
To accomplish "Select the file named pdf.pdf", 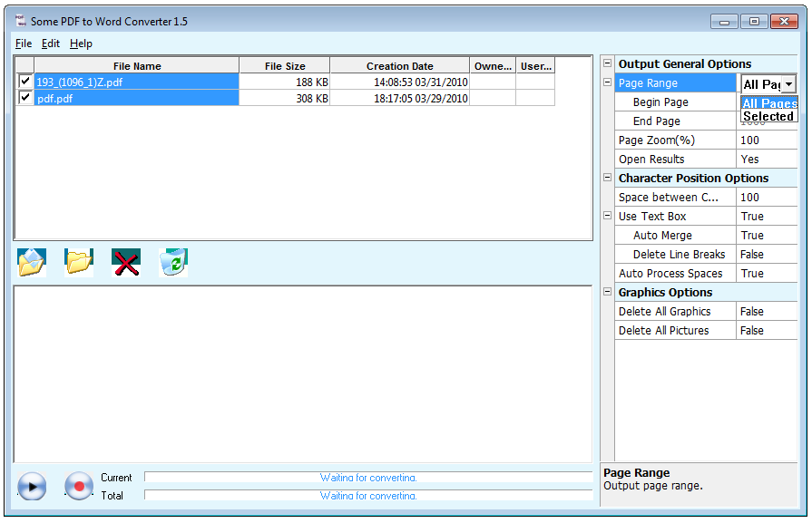I will click(x=137, y=98).
